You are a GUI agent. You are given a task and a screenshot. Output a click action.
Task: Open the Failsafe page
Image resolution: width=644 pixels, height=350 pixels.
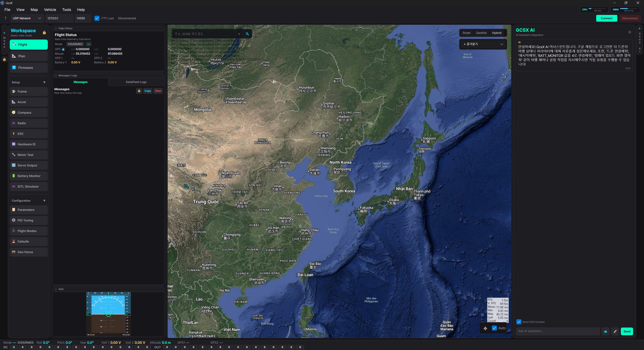click(29, 242)
